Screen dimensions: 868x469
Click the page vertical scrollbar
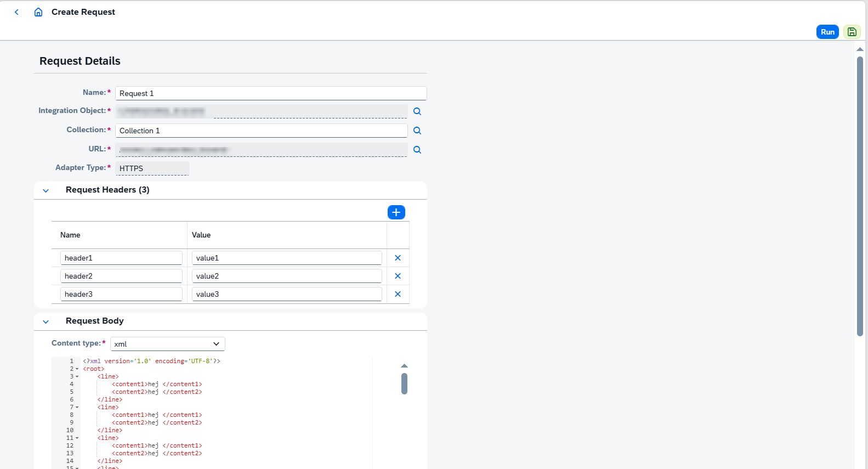coord(860,196)
